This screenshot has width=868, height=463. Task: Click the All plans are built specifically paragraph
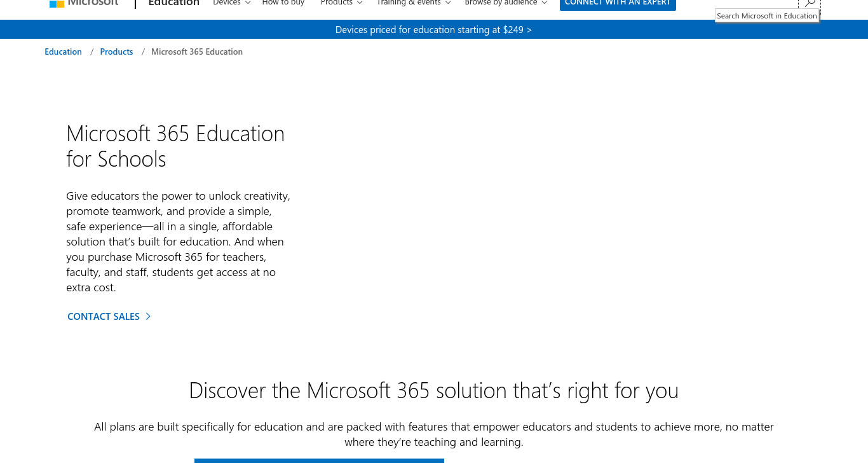point(434,434)
